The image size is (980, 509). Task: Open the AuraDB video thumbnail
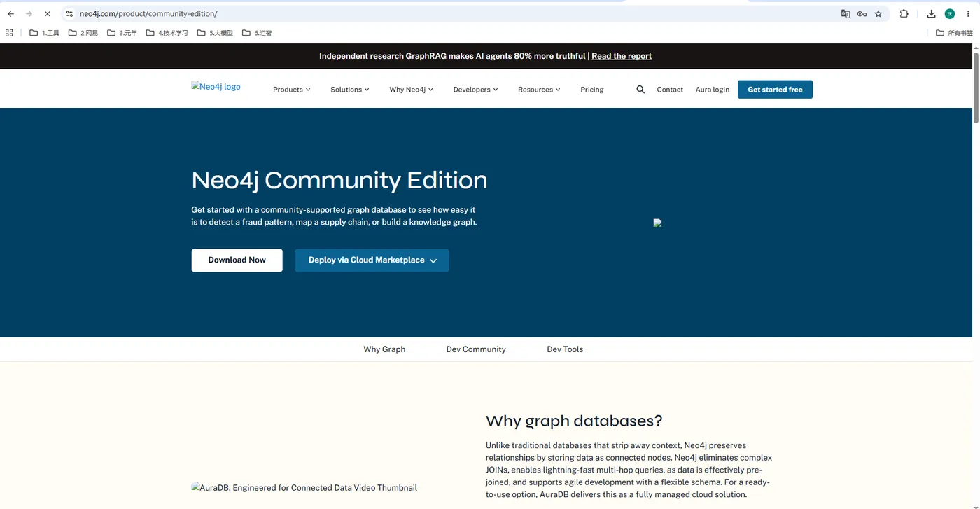(304, 488)
